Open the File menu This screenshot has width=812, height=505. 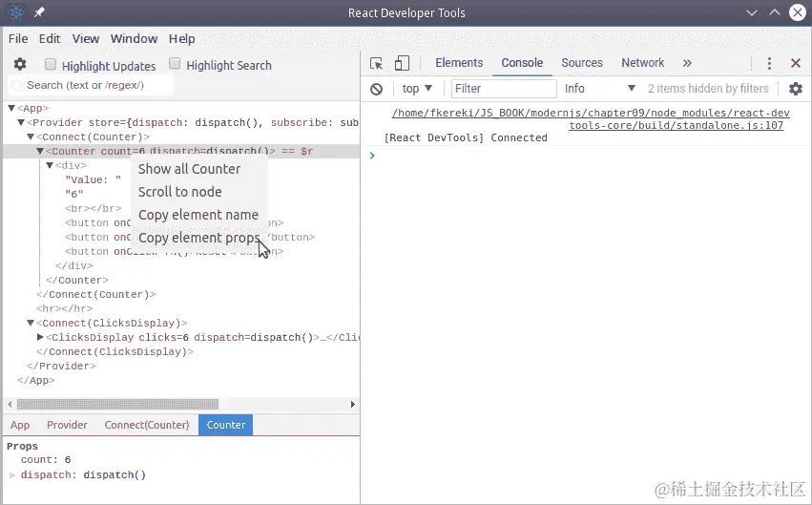[x=18, y=39]
